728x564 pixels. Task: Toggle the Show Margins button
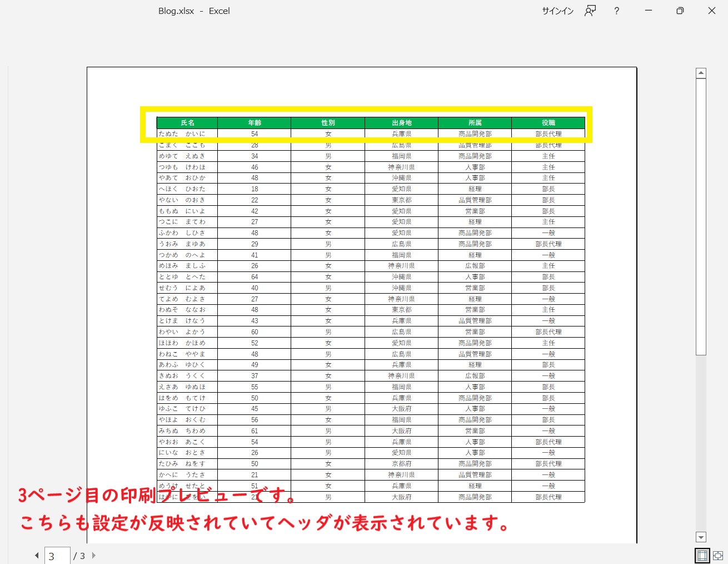(702, 555)
